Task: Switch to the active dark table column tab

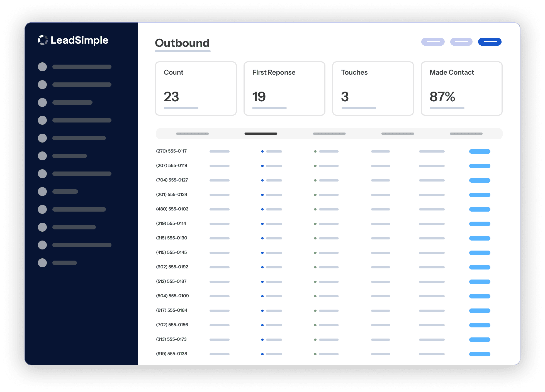Action: pos(261,134)
